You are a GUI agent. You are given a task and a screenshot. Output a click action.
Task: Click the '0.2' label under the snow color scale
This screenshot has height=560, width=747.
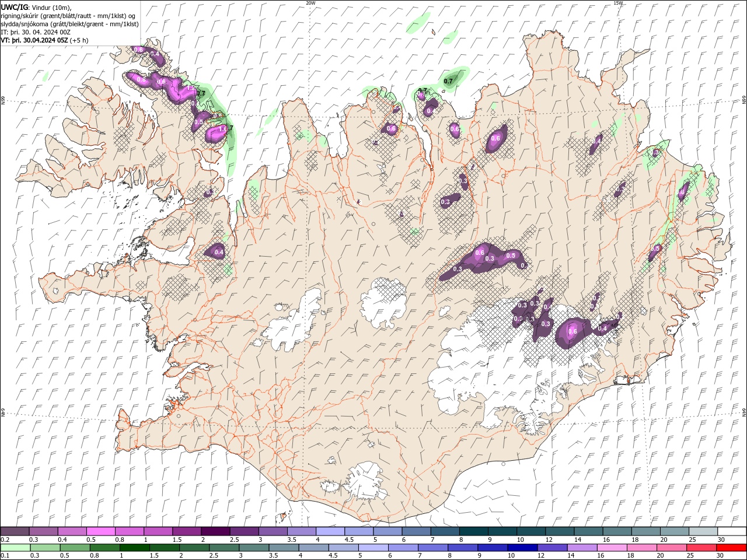5,540
